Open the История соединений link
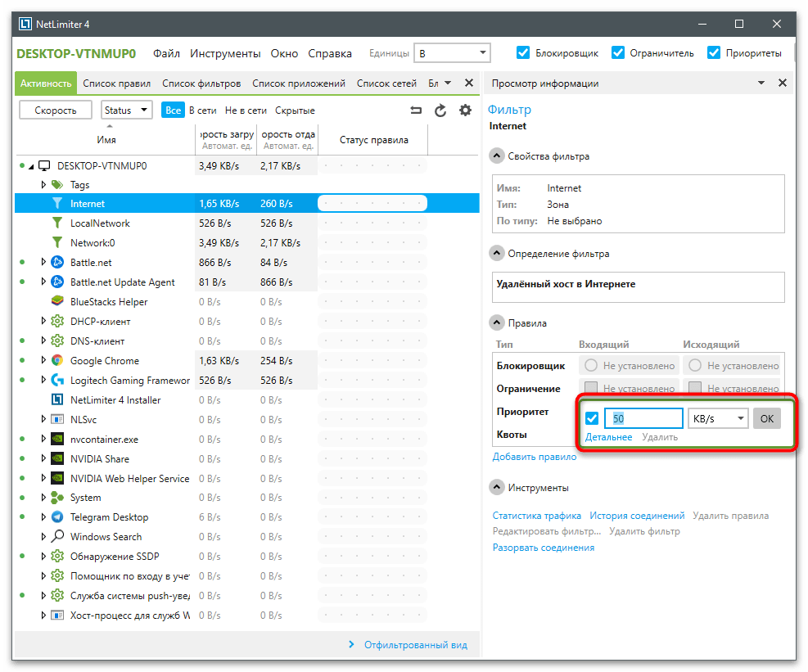The height and width of the screenshot is (672, 808). tap(637, 516)
